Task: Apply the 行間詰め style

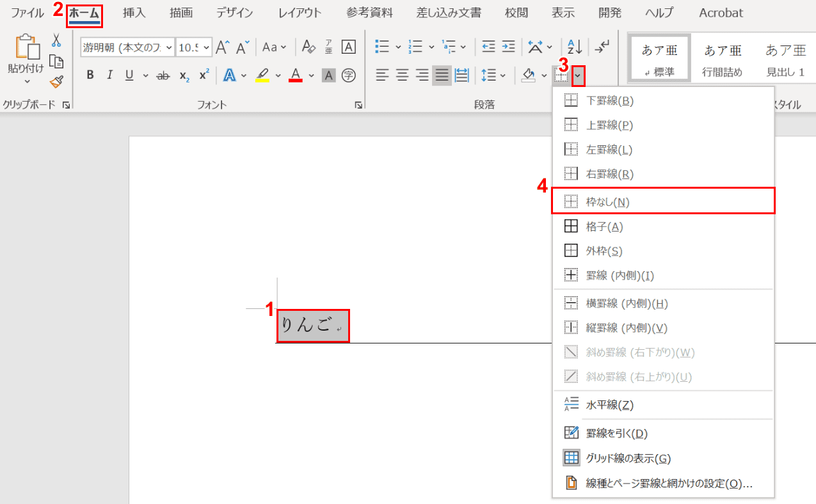Action: click(x=723, y=59)
